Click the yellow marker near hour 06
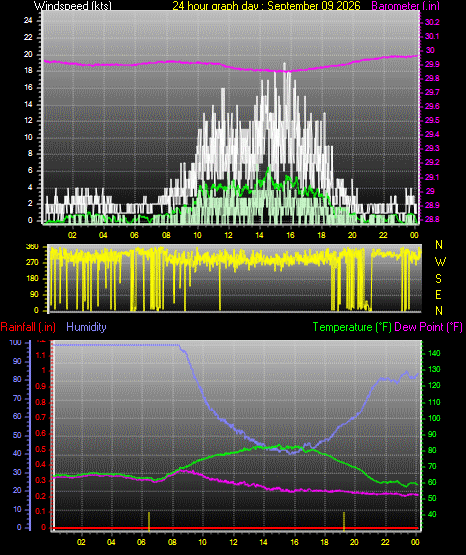The width and height of the screenshot is (466, 555). point(149,521)
